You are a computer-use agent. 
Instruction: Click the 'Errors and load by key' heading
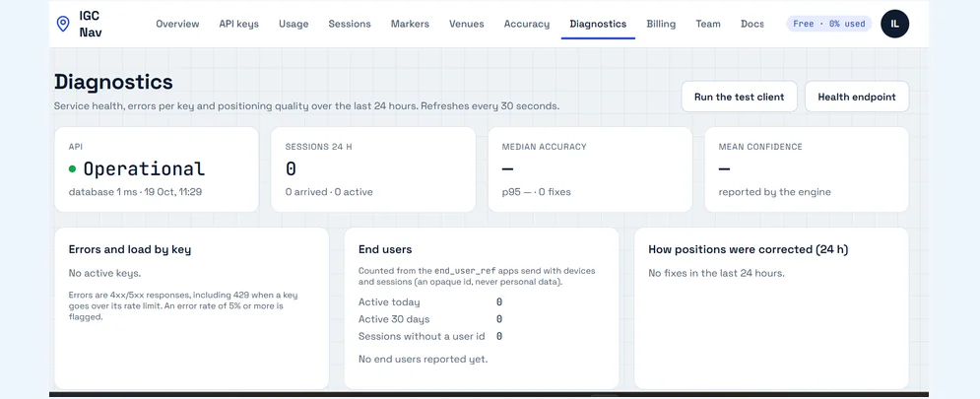130,249
